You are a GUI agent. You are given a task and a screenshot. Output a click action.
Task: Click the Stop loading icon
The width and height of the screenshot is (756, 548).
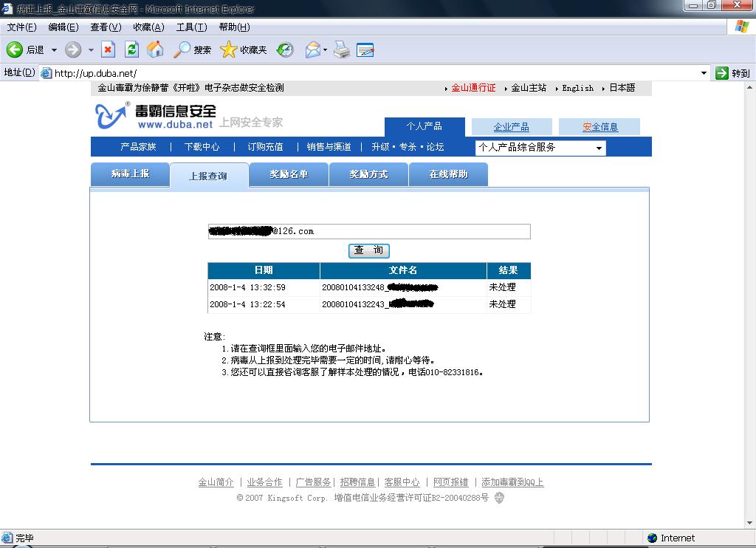(109, 49)
